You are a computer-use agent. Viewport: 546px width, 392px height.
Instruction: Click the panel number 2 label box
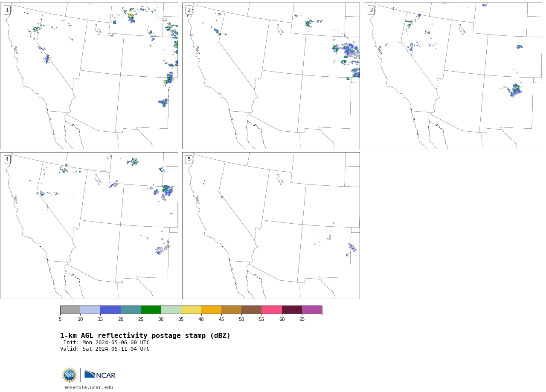(x=189, y=10)
